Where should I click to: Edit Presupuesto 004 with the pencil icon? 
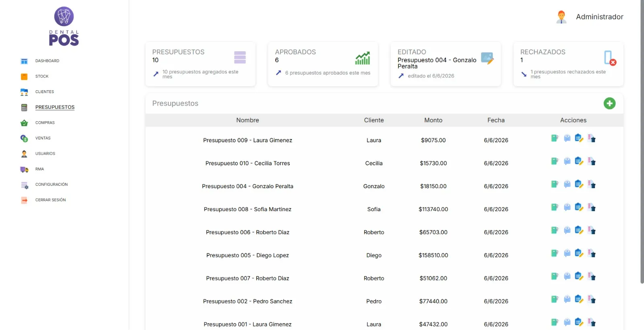pos(579,184)
